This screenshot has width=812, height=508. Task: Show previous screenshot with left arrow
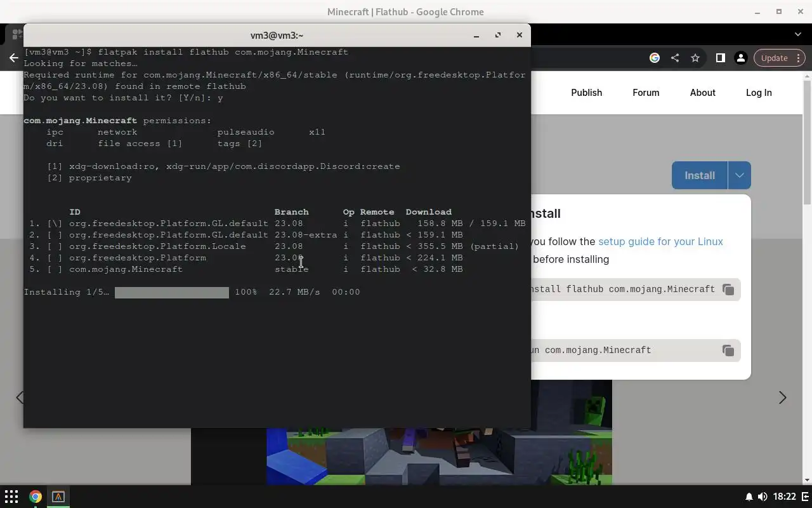coord(19,398)
